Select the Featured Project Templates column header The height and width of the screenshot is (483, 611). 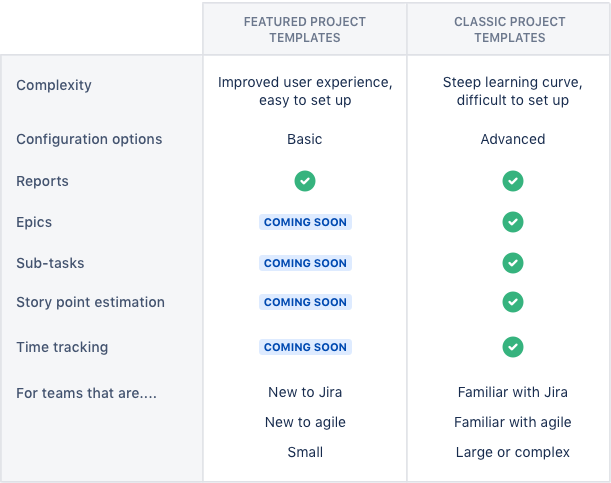coord(305,30)
